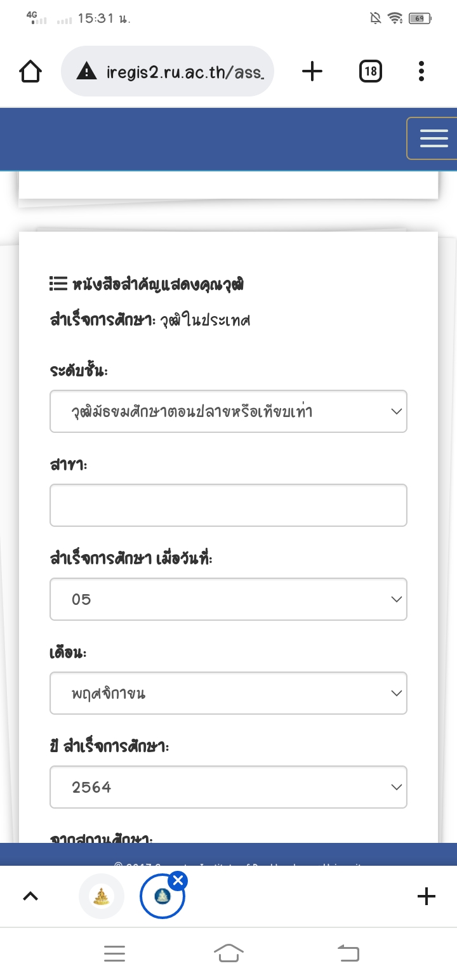457x980 pixels.
Task: Open the hamburger navigation menu
Action: pyautogui.click(x=434, y=138)
